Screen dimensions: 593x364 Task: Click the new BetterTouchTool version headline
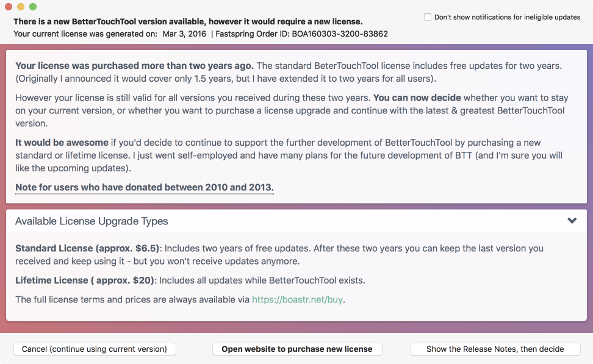188,21
